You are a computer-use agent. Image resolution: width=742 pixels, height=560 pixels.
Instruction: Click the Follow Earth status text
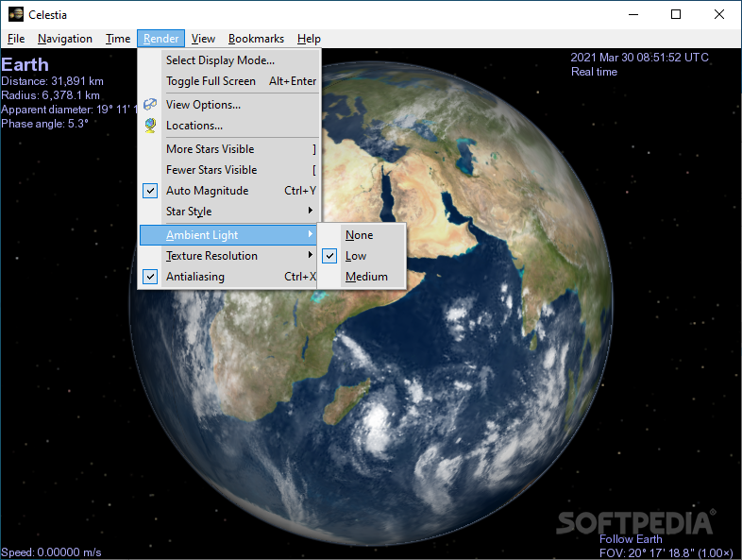pyautogui.click(x=631, y=539)
